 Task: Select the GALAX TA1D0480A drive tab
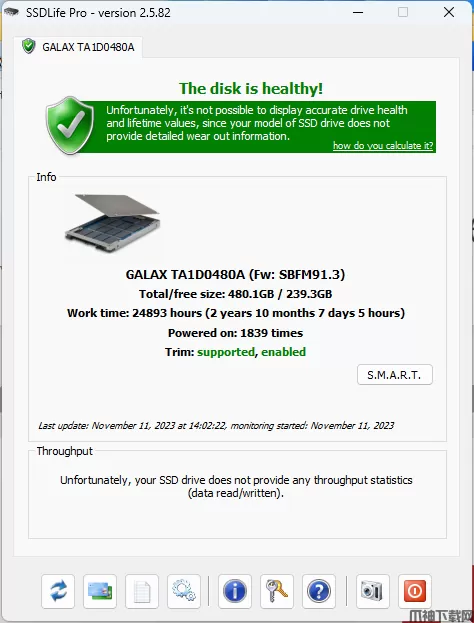(x=78, y=47)
